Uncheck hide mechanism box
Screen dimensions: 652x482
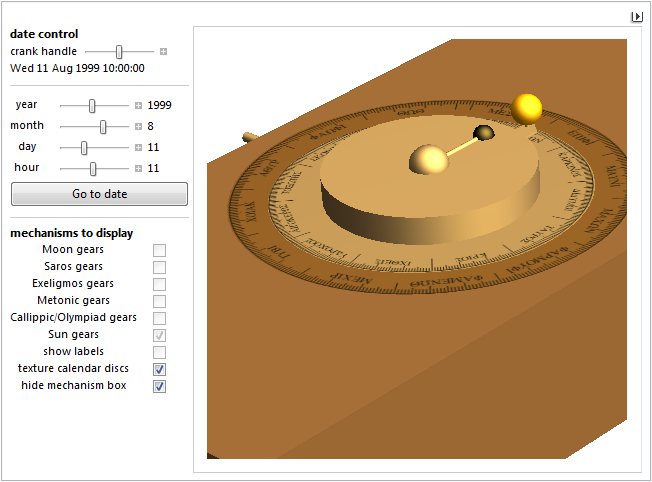tap(159, 386)
